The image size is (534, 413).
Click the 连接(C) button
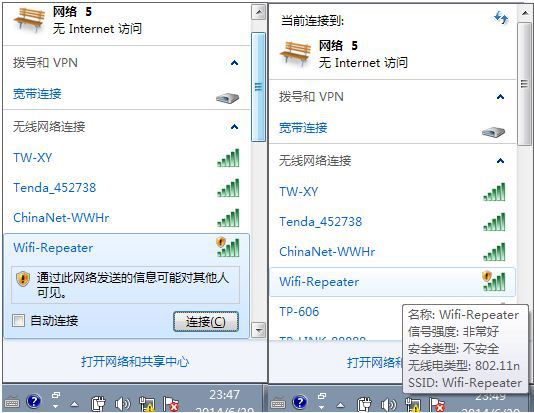pyautogui.click(x=206, y=321)
